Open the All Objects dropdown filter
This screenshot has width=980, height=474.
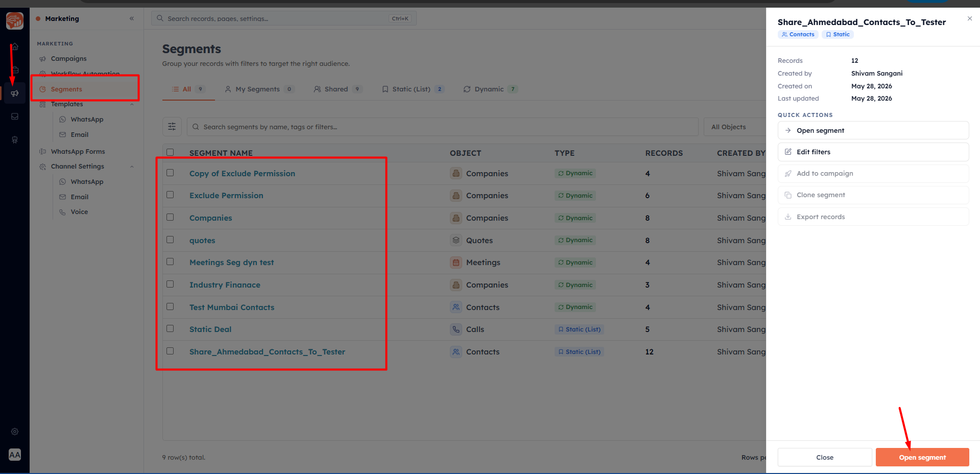click(735, 127)
